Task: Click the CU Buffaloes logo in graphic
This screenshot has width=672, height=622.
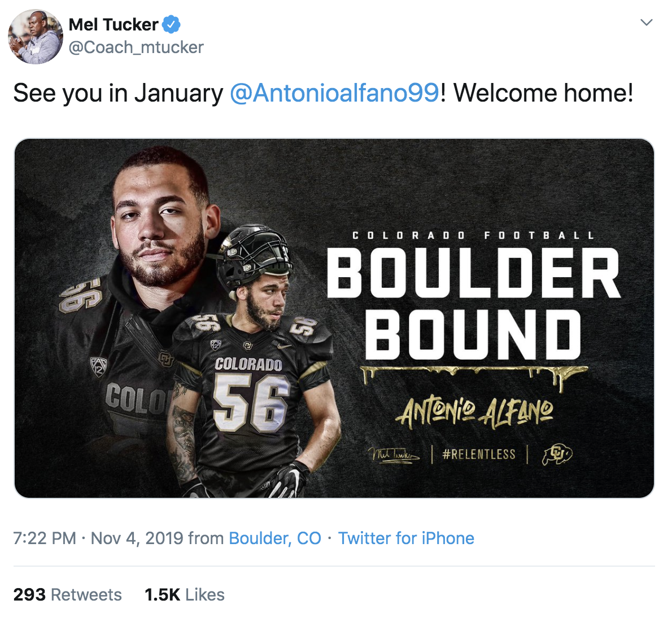Action: click(557, 454)
